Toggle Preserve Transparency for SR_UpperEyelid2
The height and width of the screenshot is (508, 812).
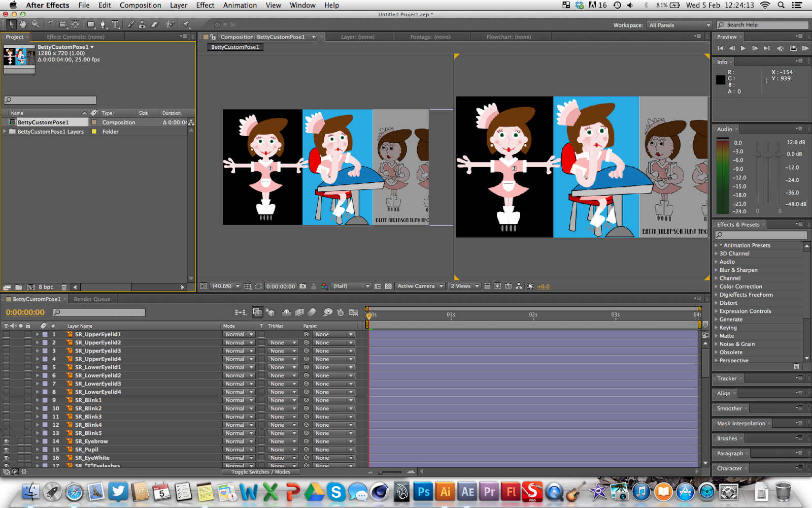click(x=261, y=343)
